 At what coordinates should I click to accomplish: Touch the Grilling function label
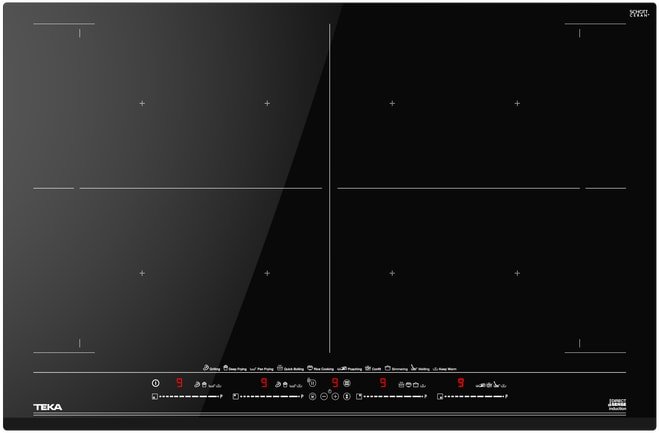[x=211, y=368]
